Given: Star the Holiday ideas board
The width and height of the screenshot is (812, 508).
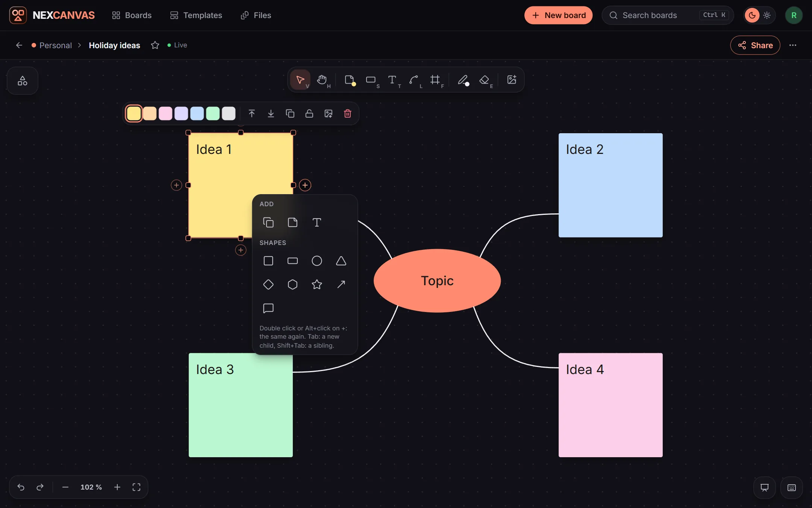Looking at the screenshot, I should (155, 45).
